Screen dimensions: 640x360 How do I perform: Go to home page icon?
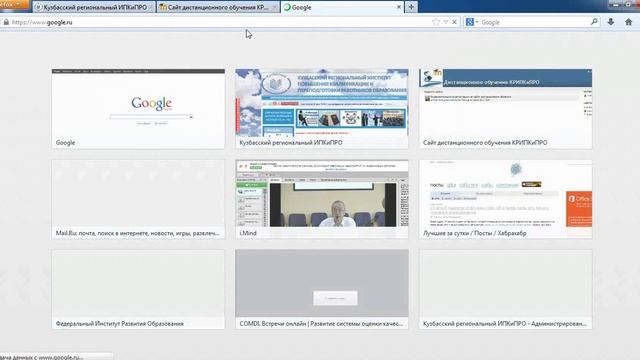[x=629, y=22]
